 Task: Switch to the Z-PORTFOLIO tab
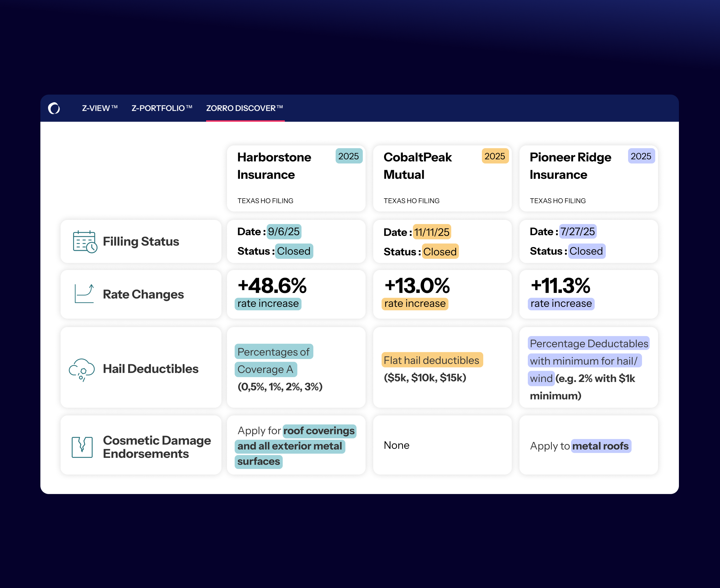click(162, 108)
